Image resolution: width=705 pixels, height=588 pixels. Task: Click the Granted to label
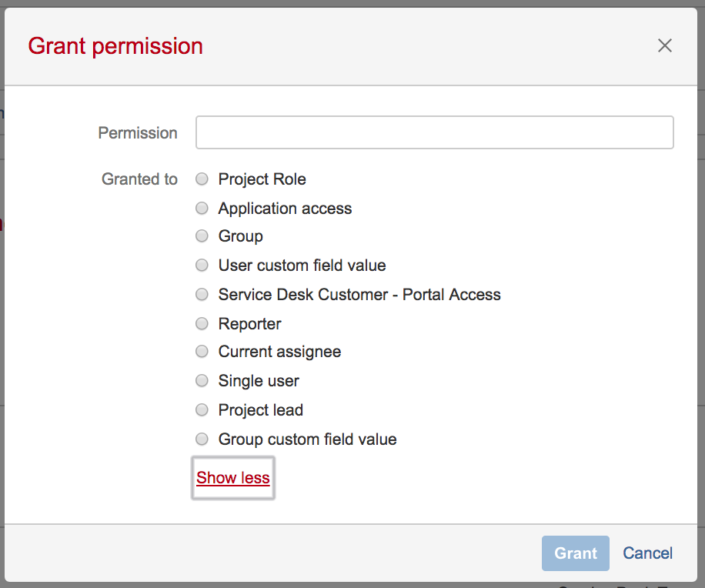point(139,179)
